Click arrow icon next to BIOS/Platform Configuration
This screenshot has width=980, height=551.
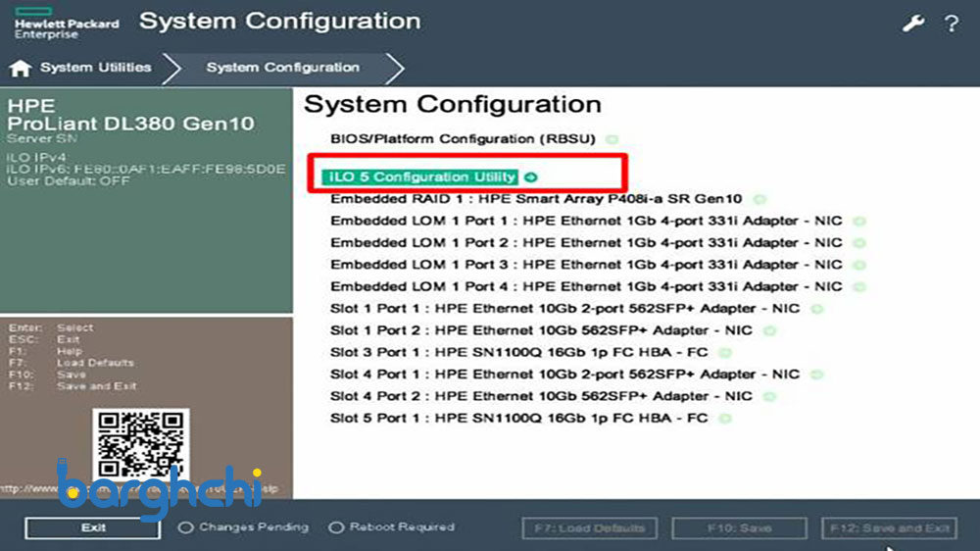(612, 139)
